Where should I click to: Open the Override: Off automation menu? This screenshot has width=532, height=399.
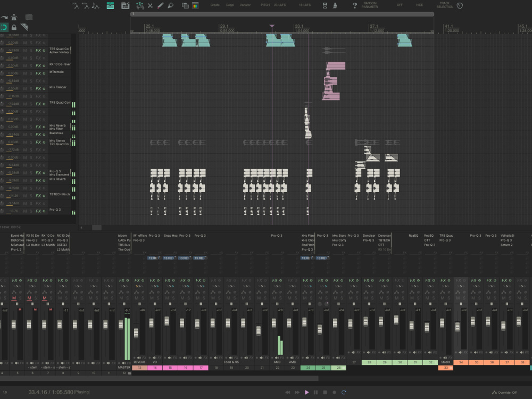click(x=505, y=392)
